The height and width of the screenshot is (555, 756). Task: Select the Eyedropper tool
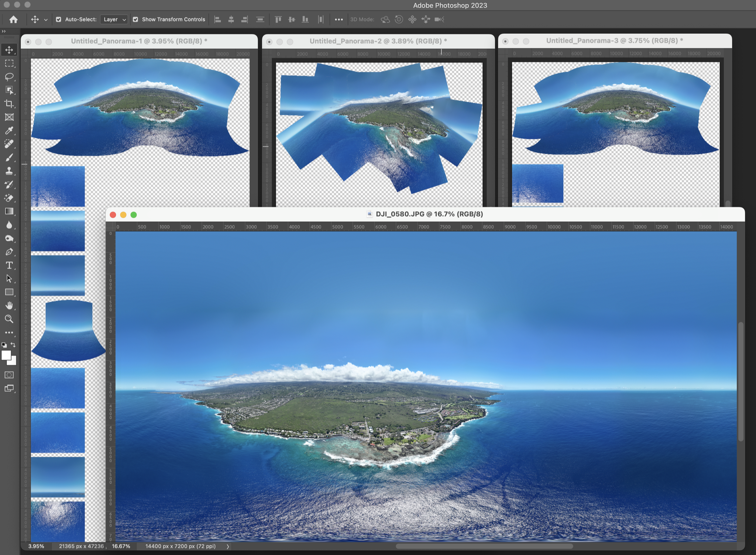pos(9,131)
